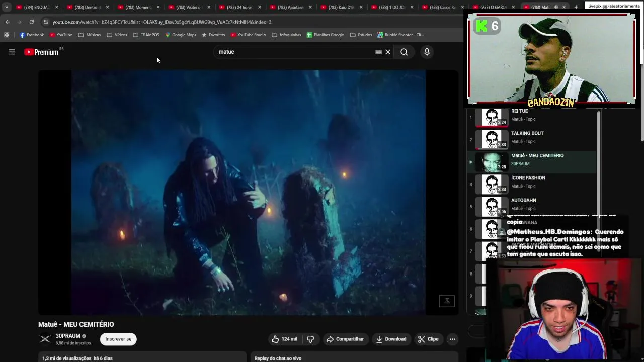Image resolution: width=644 pixels, height=362 pixels.
Task: Open the YouTube bookmark
Action: click(61, 35)
